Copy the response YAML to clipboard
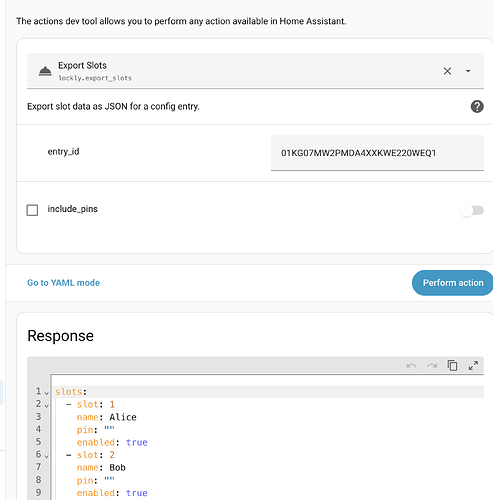 (452, 365)
